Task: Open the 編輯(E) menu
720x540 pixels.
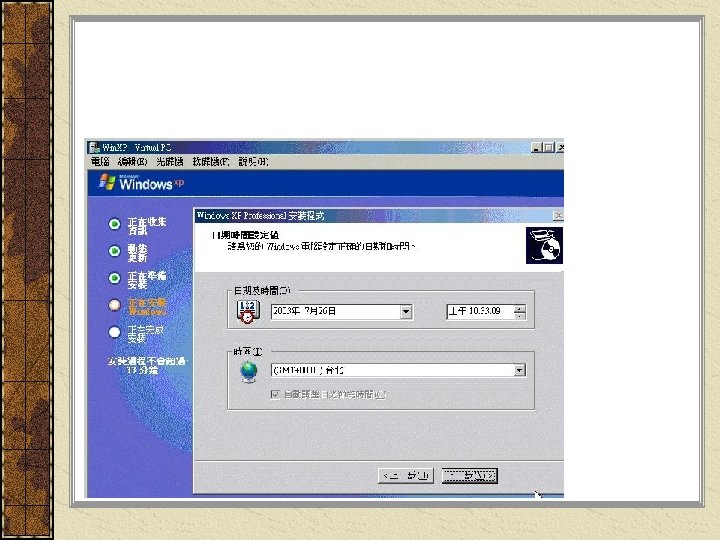Action: (132, 162)
